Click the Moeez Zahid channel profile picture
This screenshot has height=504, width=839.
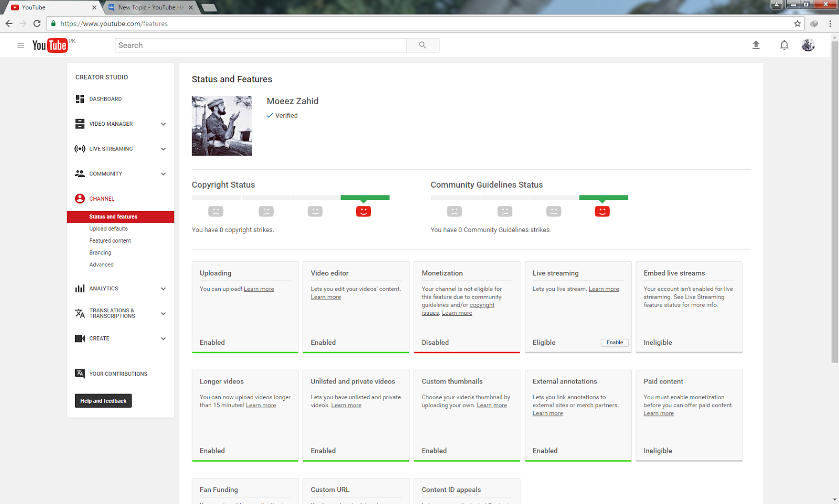222,126
